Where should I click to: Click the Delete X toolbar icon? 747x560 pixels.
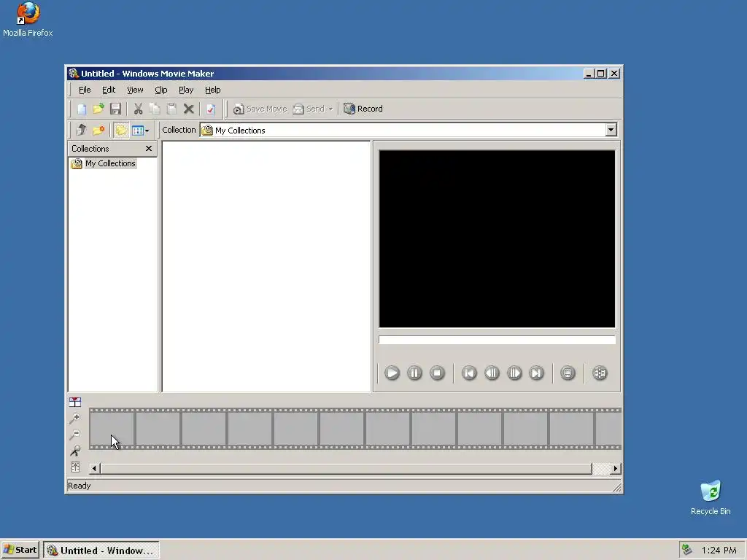[x=189, y=109]
